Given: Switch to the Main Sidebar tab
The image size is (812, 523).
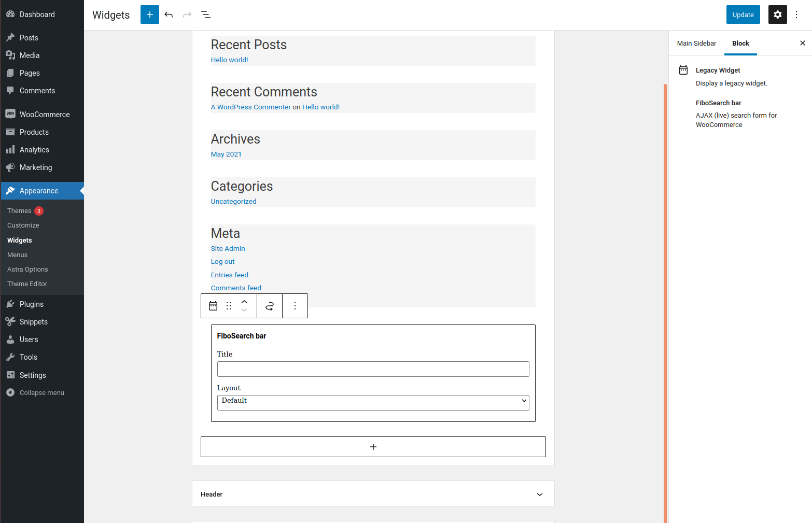Looking at the screenshot, I should tap(696, 43).
